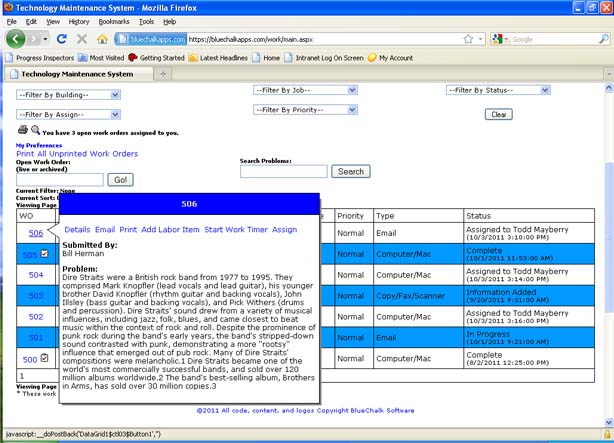Open the URL bar history dropdown arrow
614x443 pixels.
tap(480, 39)
